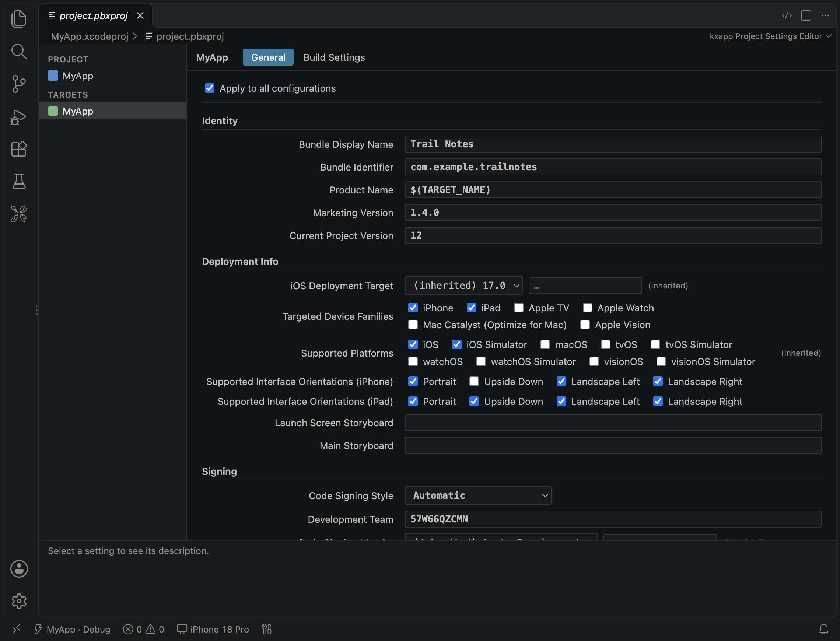Uncheck iPad Landscape Right orientation

pos(658,401)
